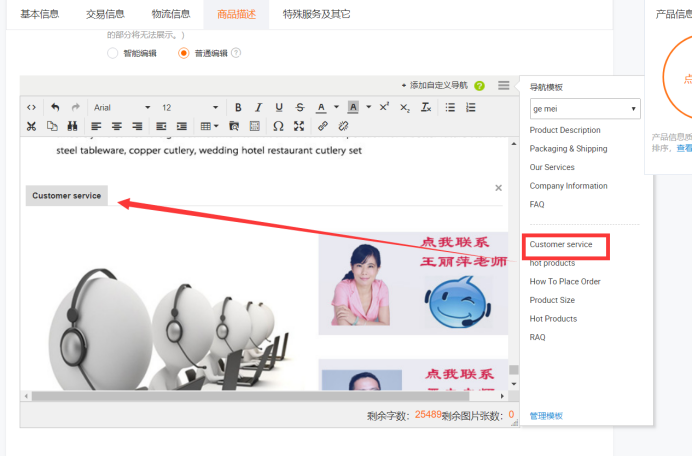Viewport: 692px width, 457px height.
Task: Set text background highlight color
Action: tap(353, 107)
